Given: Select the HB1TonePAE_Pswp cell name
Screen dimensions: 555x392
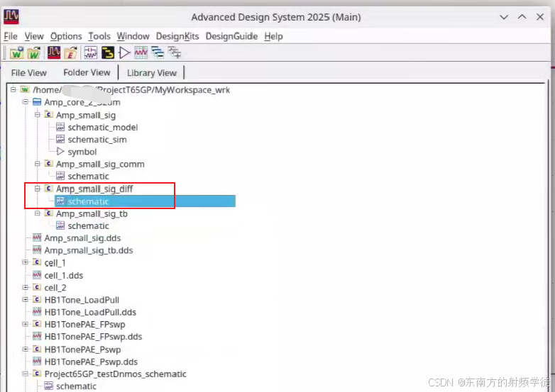Looking at the screenshot, I should coord(82,349).
